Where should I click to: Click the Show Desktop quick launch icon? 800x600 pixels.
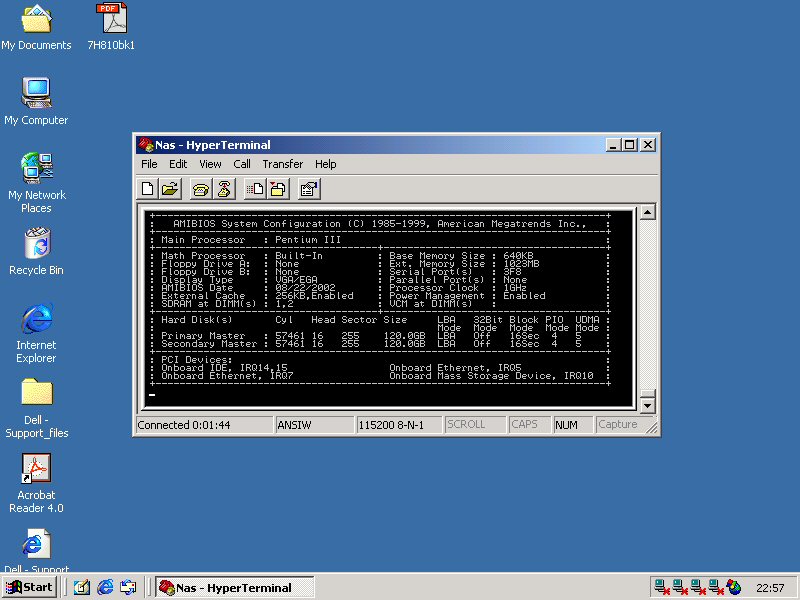tap(82, 587)
